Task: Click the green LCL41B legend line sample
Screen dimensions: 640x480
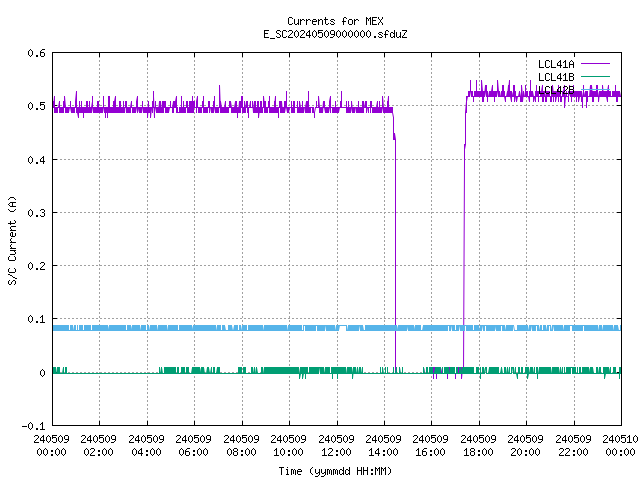Action: (596, 76)
